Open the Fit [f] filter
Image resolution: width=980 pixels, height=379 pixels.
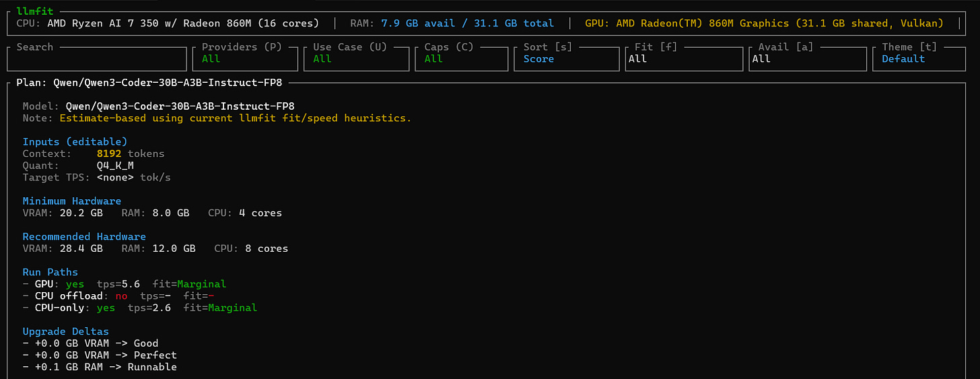(x=685, y=59)
